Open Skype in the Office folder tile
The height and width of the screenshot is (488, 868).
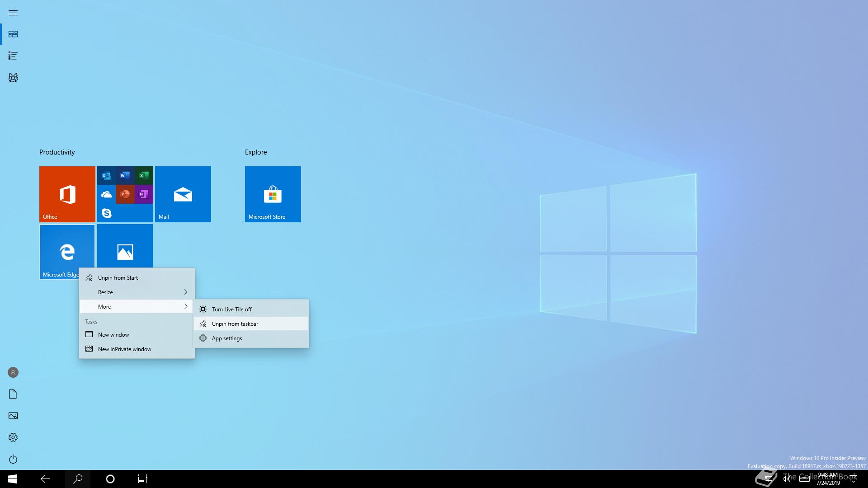coord(106,213)
